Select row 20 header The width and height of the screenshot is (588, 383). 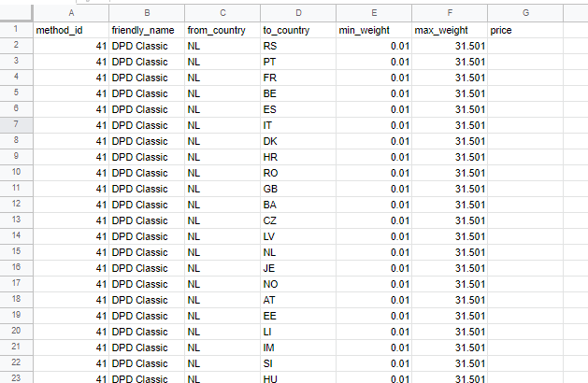point(16,332)
